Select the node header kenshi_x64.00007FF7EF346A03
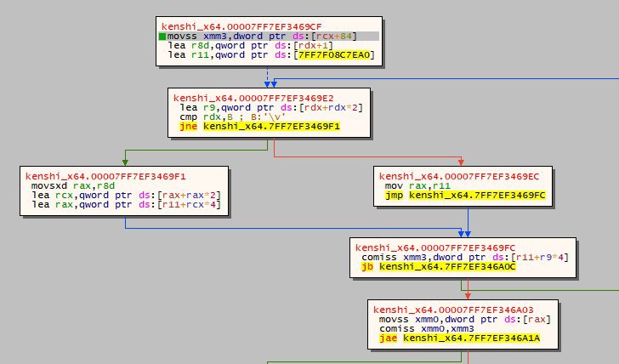The height and width of the screenshot is (364, 619). pyautogui.click(x=453, y=310)
